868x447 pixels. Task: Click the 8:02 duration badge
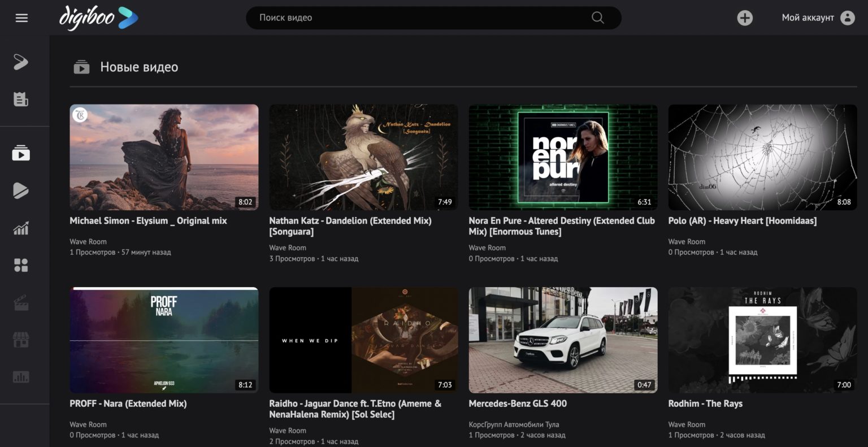point(245,202)
